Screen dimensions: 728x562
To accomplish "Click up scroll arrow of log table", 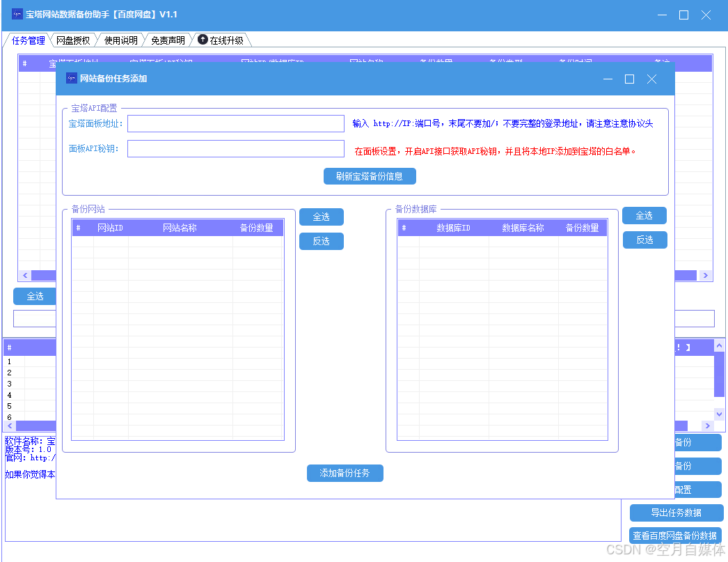I will point(719,345).
